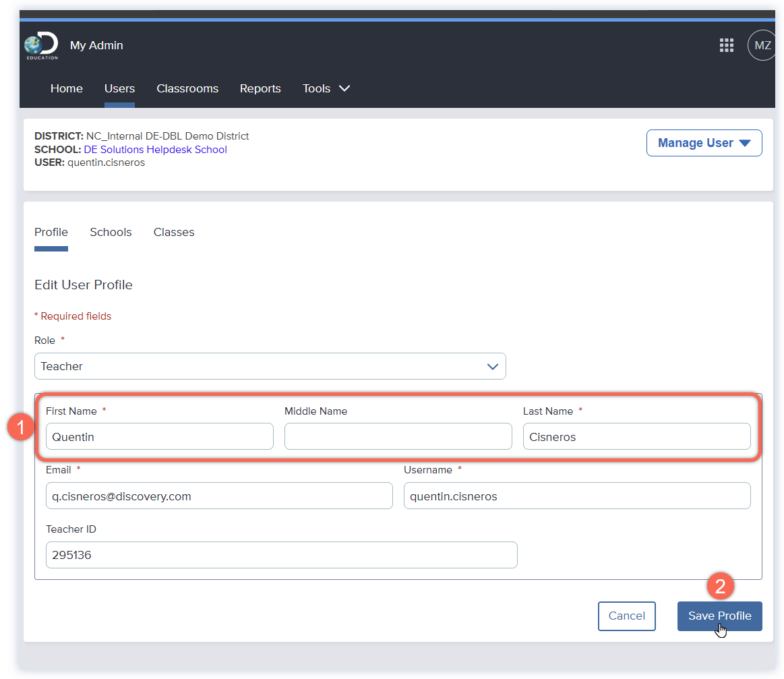Click the Email input field
Viewport: 784px width, 679px height.
(219, 496)
